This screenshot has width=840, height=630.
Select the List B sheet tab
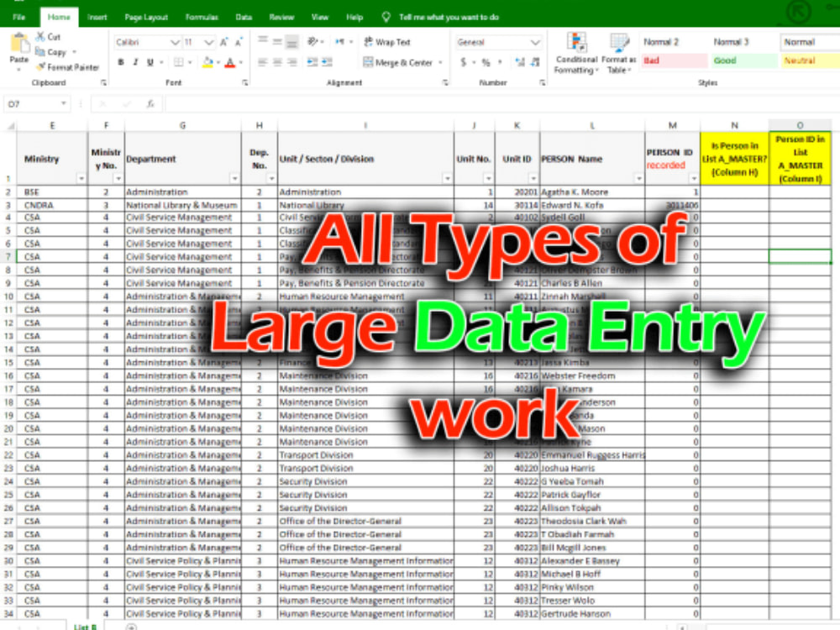pyautogui.click(x=83, y=626)
